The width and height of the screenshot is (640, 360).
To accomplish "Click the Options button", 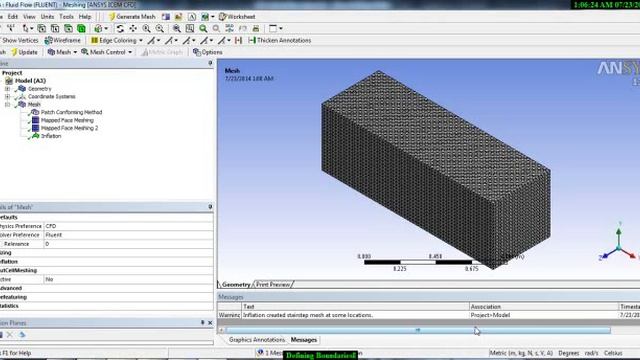I will 208,52.
